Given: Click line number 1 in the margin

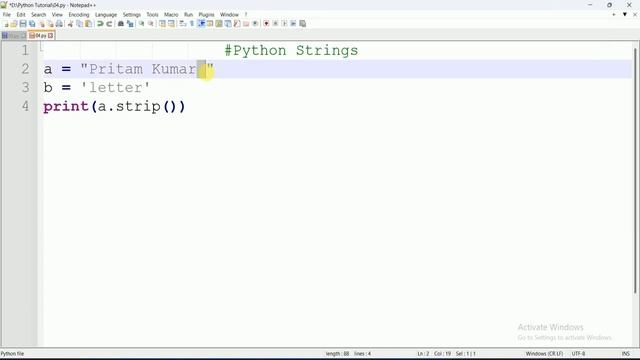Looking at the screenshot, I should point(25,51).
